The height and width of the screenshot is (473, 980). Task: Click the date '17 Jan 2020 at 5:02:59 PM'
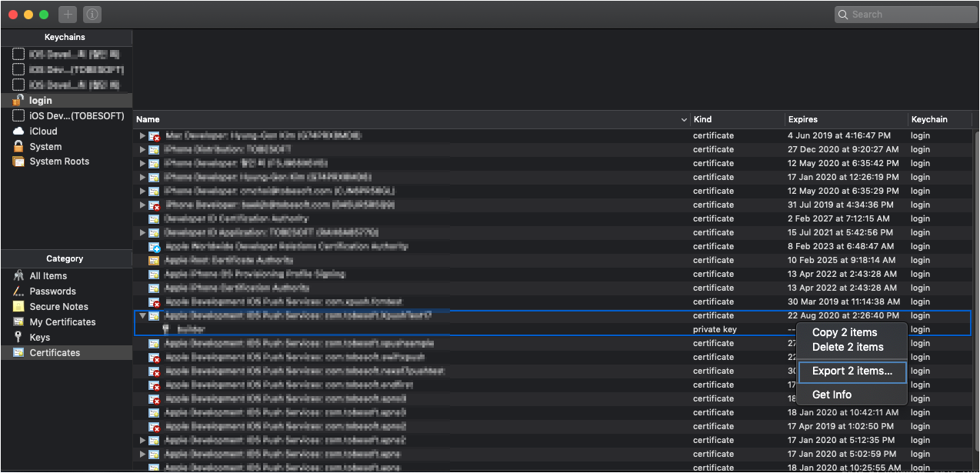coord(842,454)
